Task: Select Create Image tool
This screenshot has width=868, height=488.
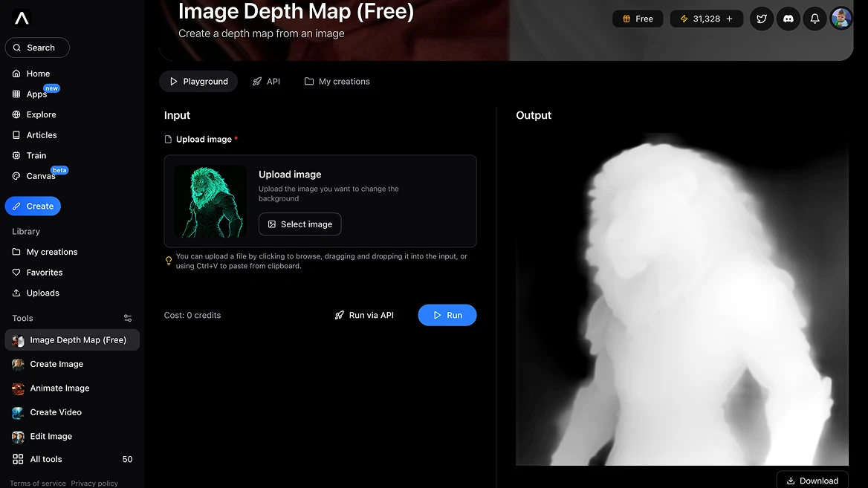Action: (x=56, y=364)
